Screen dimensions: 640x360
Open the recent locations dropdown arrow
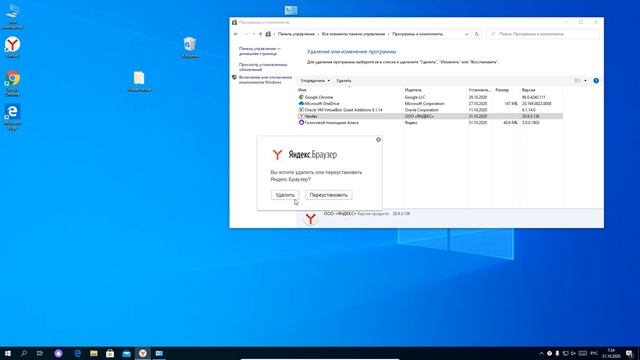coord(253,34)
